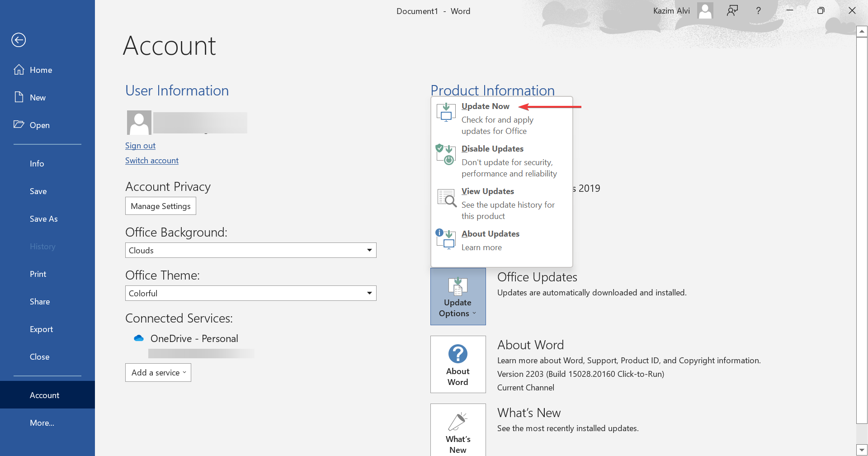Click the scroll down arrow on scrollbar
Viewport: 868px width, 456px height.
pyautogui.click(x=862, y=450)
